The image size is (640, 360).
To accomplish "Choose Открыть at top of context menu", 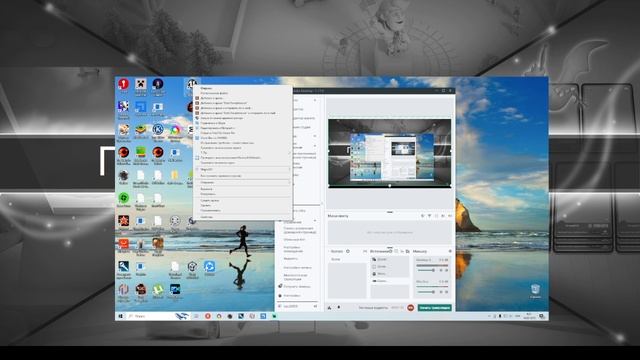I will [x=207, y=88].
